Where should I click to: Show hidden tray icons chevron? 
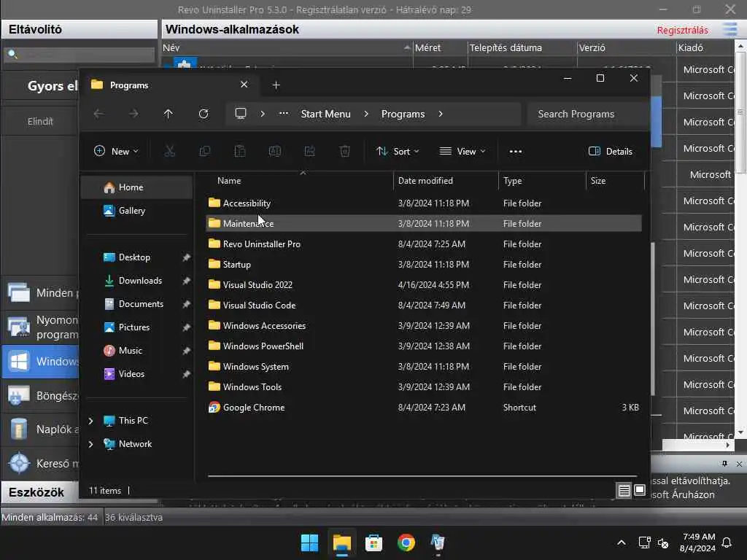tap(622, 542)
